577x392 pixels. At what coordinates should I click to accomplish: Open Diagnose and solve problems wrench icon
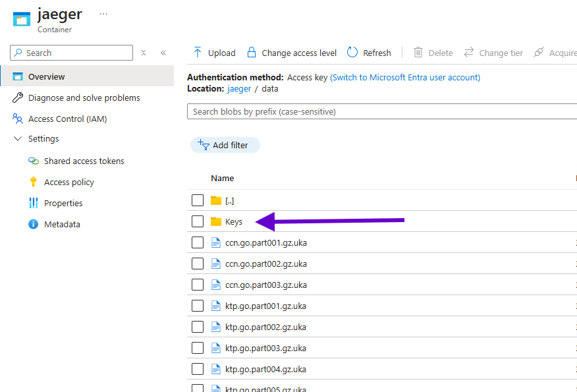pyautogui.click(x=18, y=98)
